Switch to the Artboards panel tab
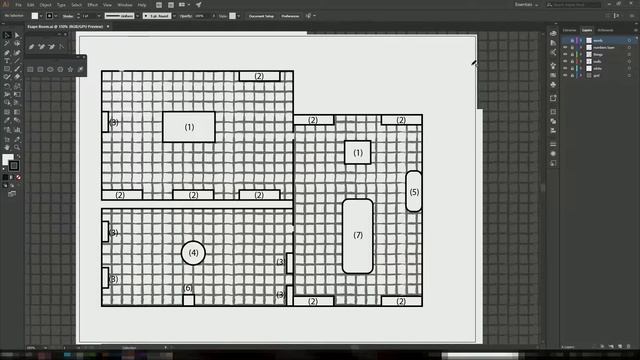 pyautogui.click(x=605, y=30)
